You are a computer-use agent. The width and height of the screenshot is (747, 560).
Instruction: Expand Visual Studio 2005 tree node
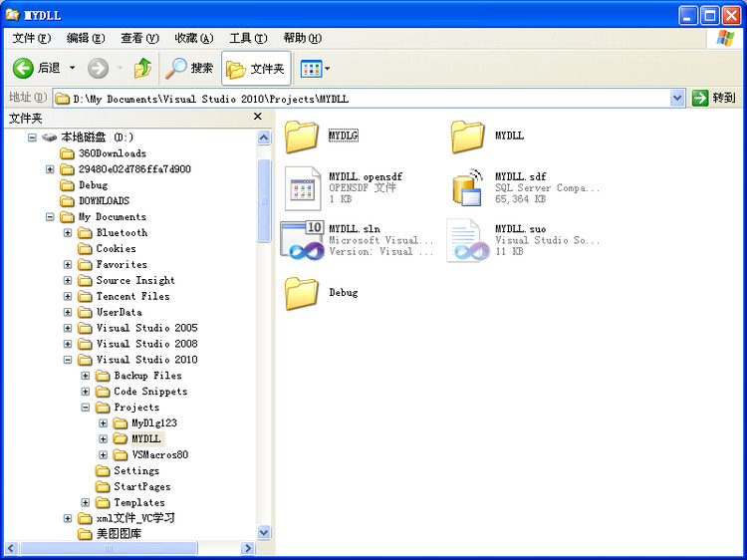coord(68,328)
